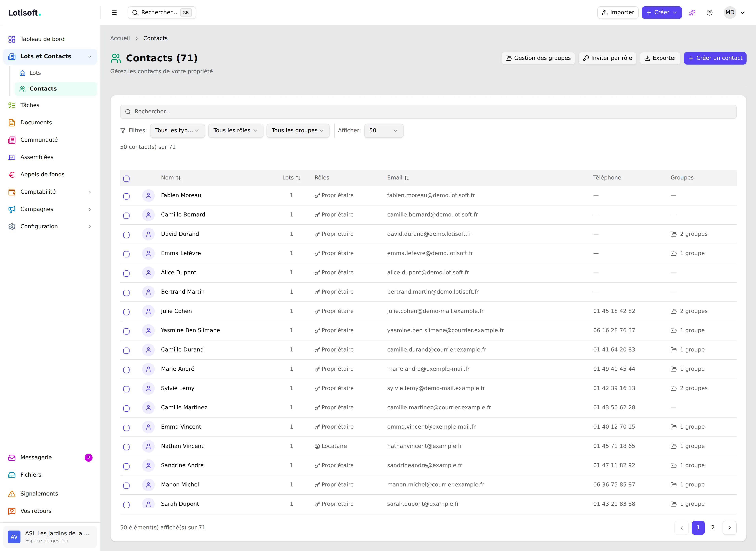Click the Messagerie inbox icon
Image resolution: width=756 pixels, height=551 pixels.
pyautogui.click(x=12, y=457)
